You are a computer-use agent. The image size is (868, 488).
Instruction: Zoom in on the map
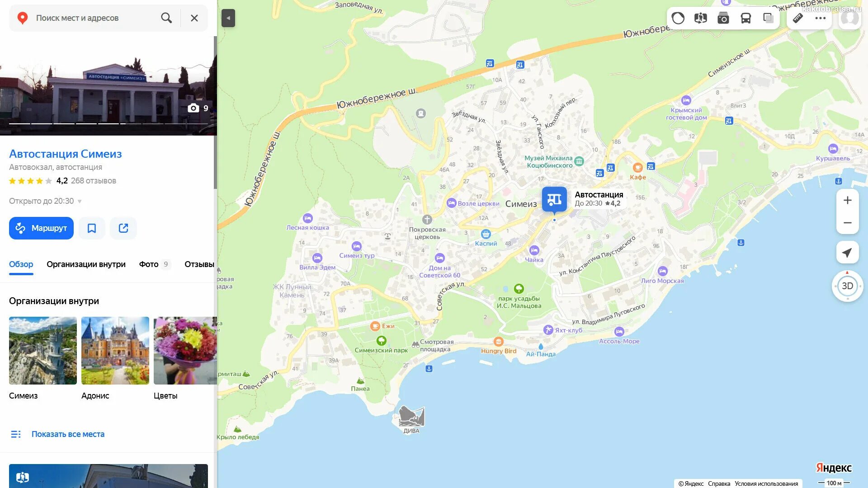coord(847,200)
